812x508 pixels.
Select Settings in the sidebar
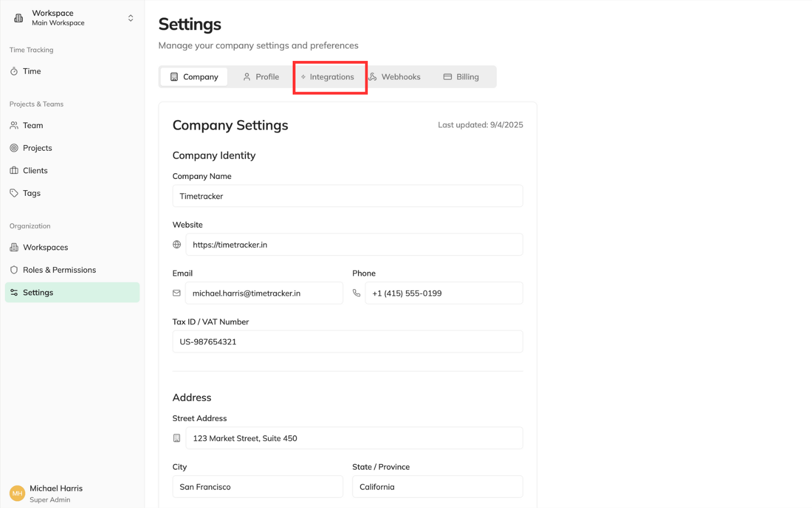pos(38,292)
